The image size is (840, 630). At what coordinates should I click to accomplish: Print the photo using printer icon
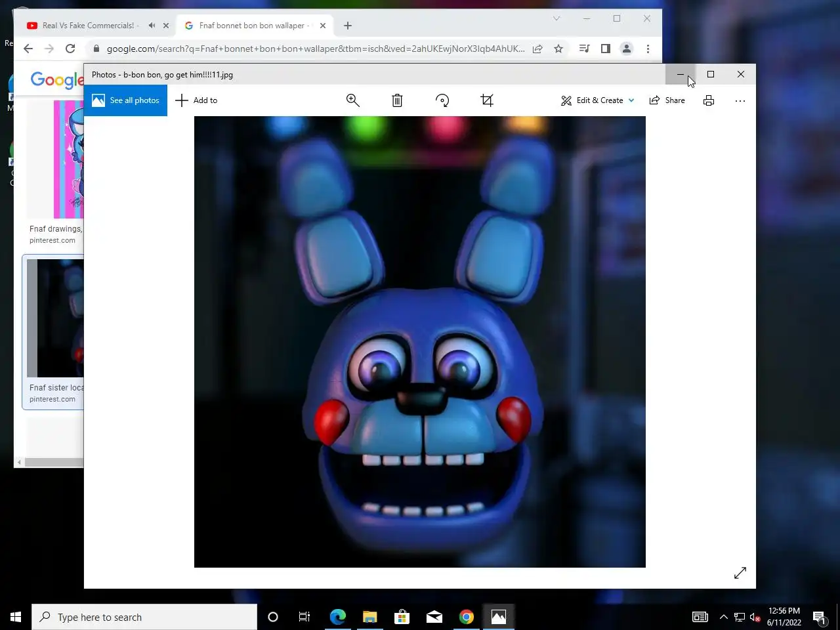click(709, 100)
